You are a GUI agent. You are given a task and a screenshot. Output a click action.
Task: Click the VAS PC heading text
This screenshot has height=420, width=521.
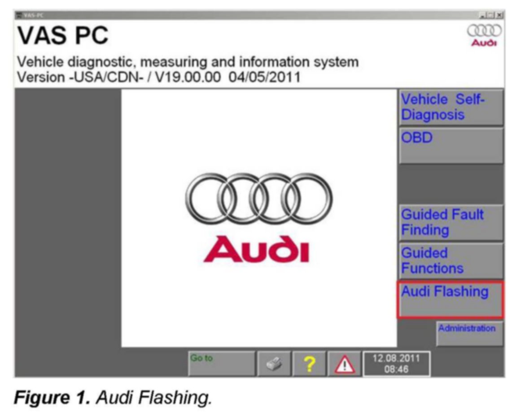[63, 37]
